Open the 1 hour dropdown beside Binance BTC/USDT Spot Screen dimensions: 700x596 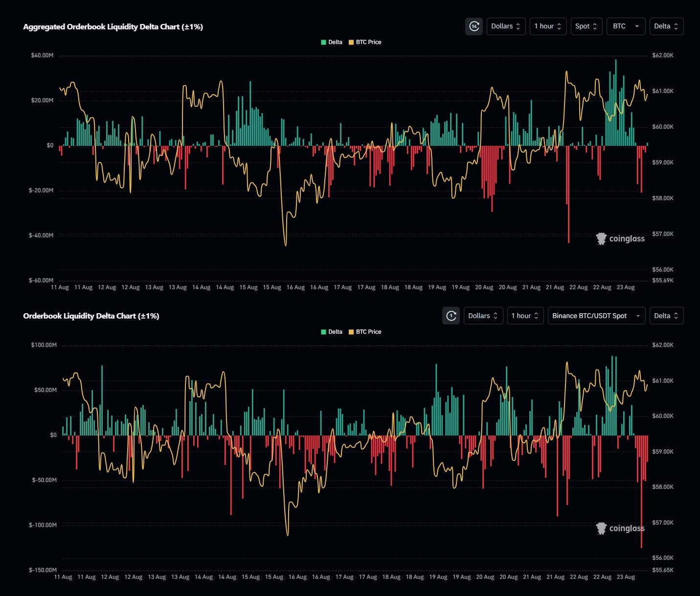(x=525, y=316)
